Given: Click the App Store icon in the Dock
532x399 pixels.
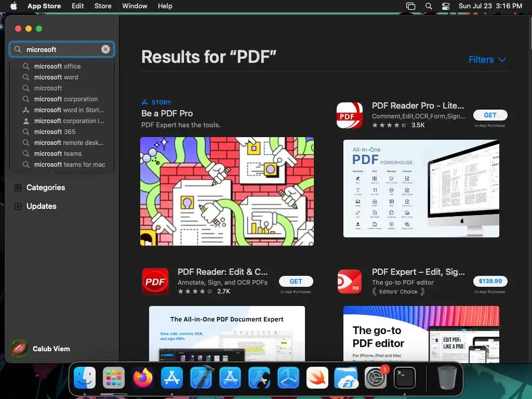Looking at the screenshot, I should (x=172, y=378).
